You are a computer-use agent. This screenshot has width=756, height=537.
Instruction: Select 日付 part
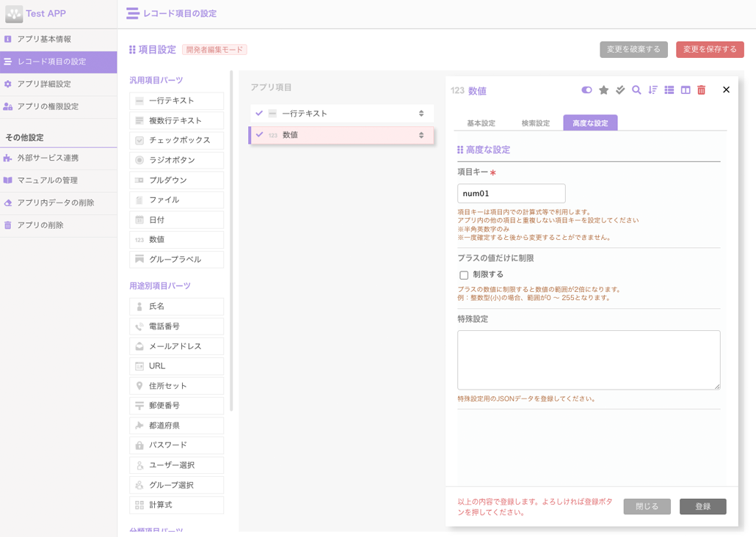176,220
